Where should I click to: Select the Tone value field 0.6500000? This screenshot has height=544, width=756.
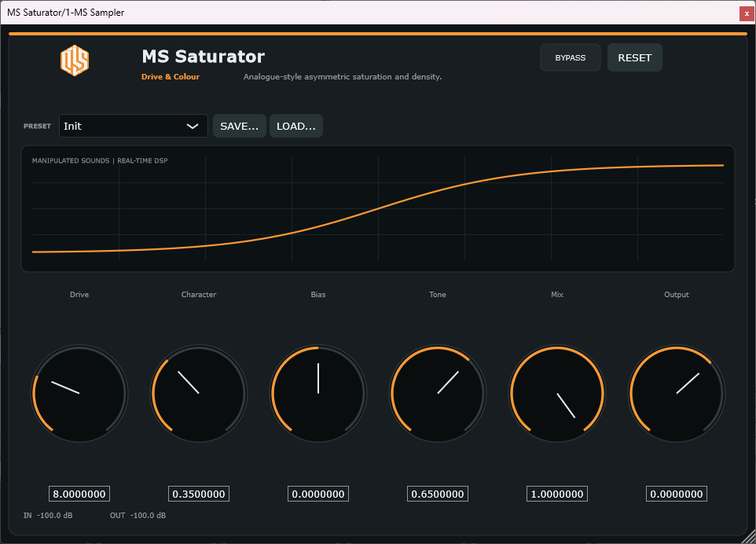438,494
